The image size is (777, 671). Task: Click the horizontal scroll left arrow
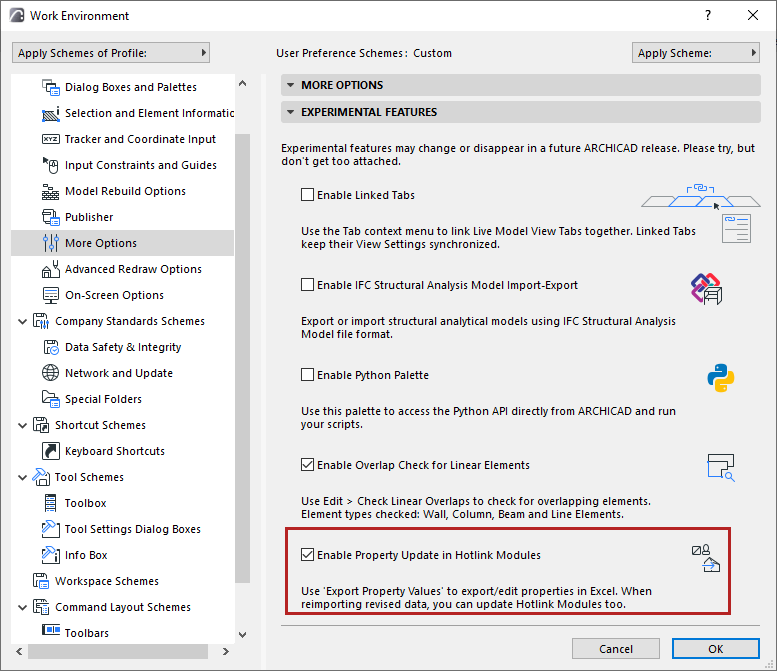(x=19, y=651)
